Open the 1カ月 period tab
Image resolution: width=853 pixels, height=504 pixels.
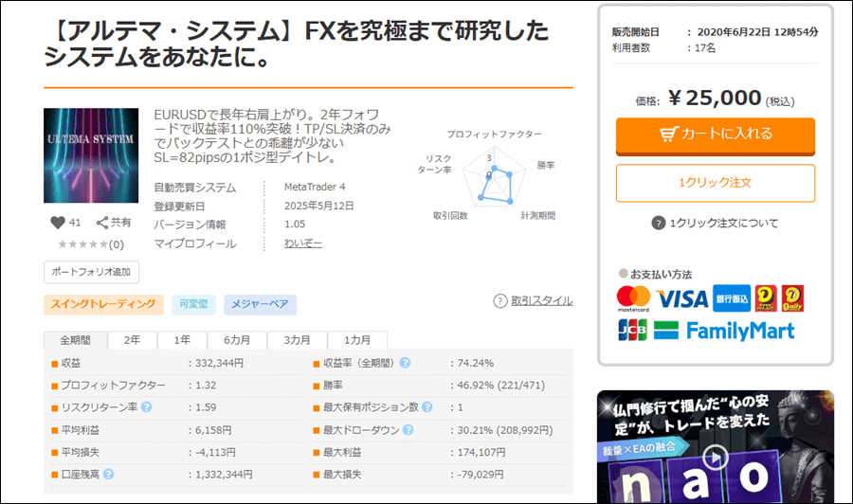pos(356,340)
